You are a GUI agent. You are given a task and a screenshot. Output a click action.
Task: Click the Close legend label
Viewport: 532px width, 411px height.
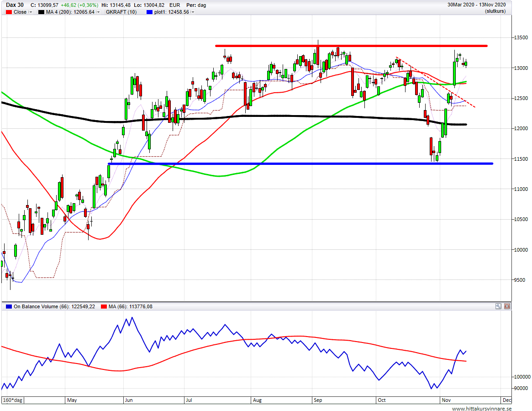20,12
